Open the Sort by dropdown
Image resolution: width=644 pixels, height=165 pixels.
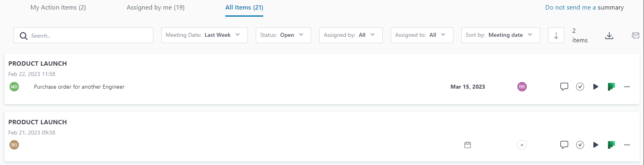500,35
